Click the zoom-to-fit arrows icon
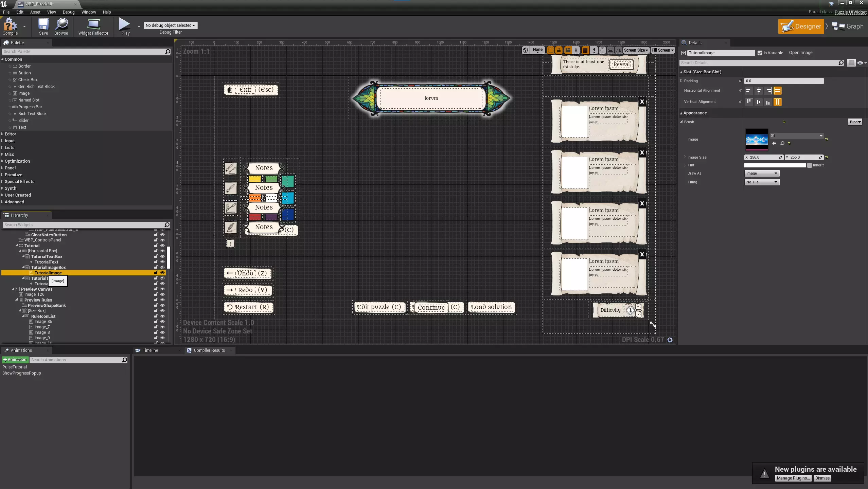Viewport: 868px width, 489px height. click(x=602, y=50)
